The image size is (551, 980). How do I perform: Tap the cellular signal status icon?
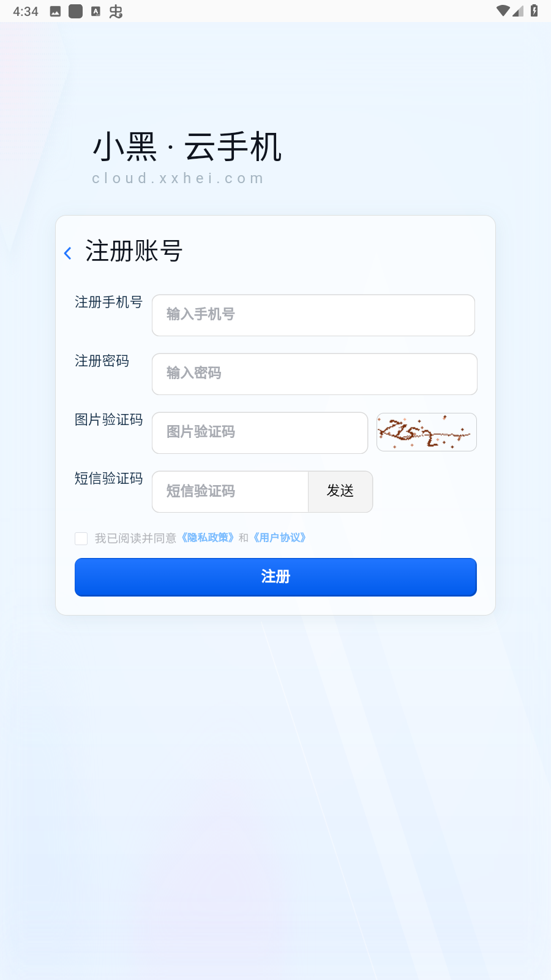click(518, 11)
